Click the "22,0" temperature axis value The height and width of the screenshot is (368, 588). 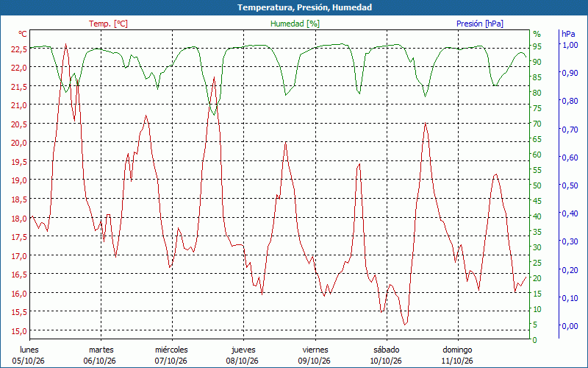(x=20, y=68)
